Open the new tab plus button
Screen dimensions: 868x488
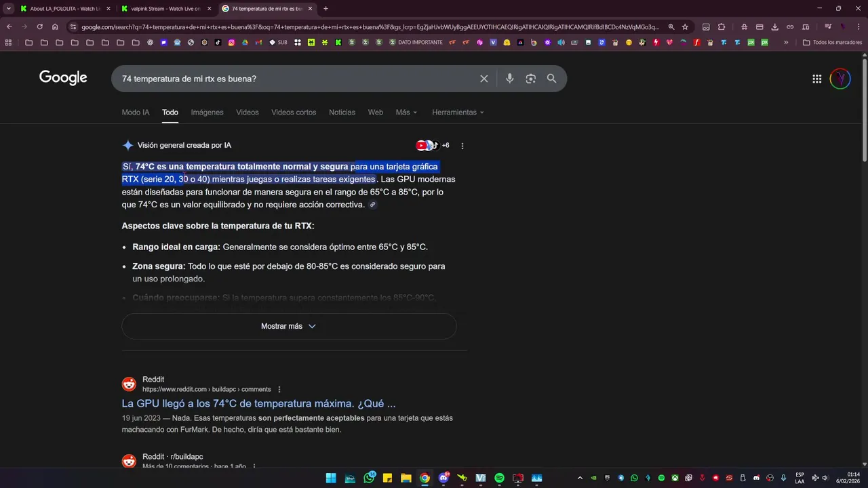click(x=325, y=9)
